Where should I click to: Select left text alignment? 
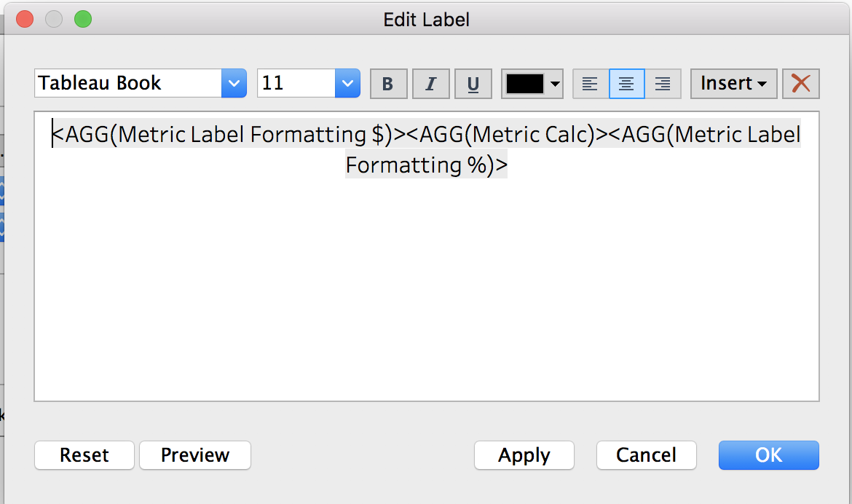pos(591,84)
